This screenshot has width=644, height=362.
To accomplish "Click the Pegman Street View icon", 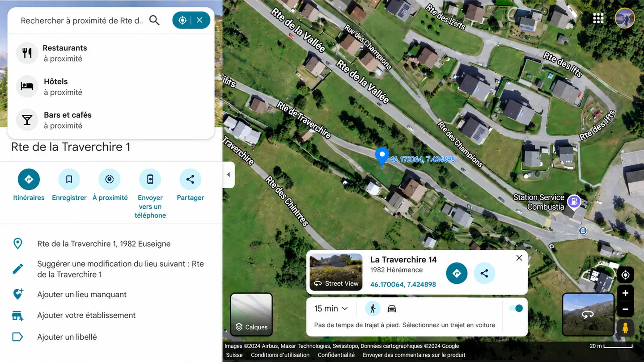I will (625, 328).
